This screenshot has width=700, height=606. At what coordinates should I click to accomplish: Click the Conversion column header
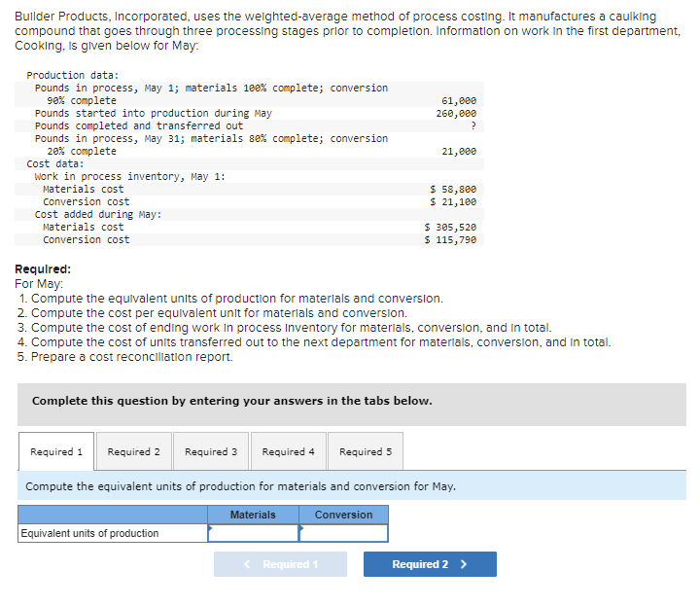click(344, 515)
